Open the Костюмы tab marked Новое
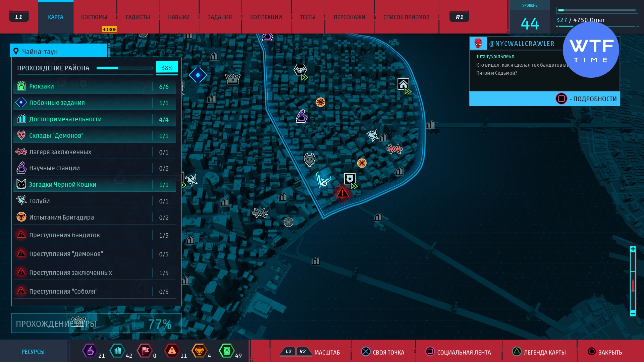Image resolution: width=644 pixels, height=362 pixels. pyautogui.click(x=94, y=17)
